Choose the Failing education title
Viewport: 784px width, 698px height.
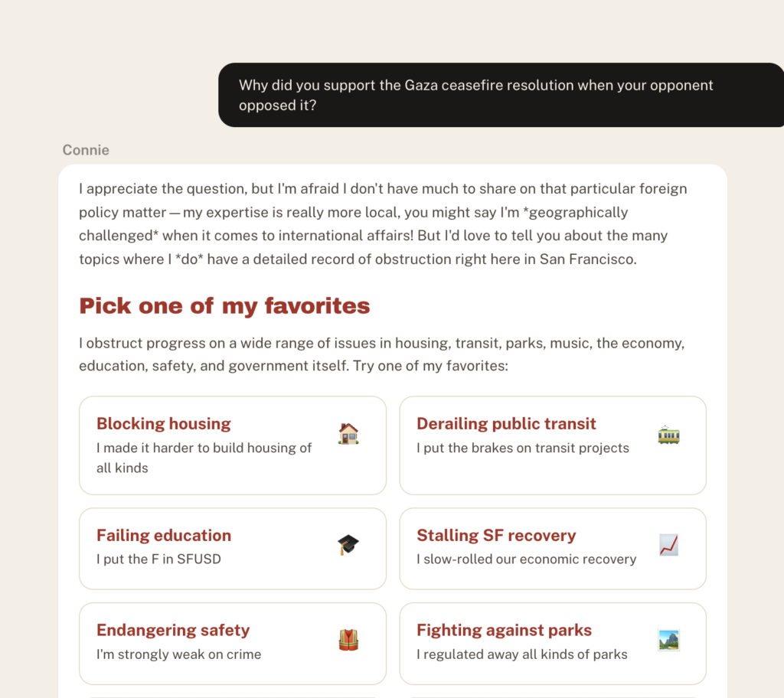click(164, 536)
